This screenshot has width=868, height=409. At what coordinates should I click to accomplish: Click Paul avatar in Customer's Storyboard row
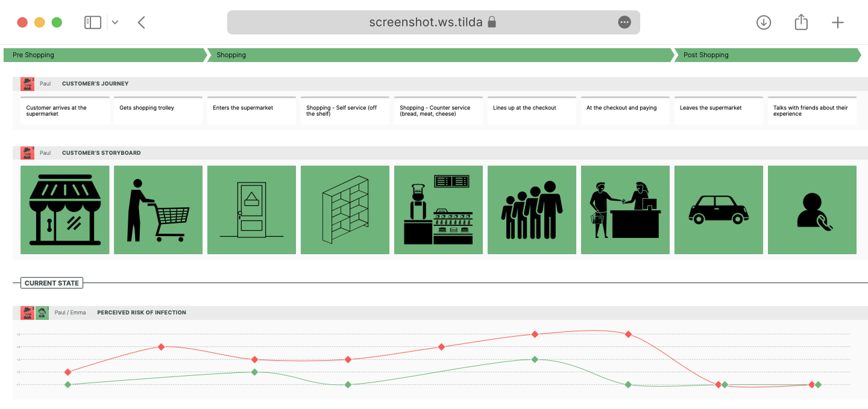pos(27,153)
